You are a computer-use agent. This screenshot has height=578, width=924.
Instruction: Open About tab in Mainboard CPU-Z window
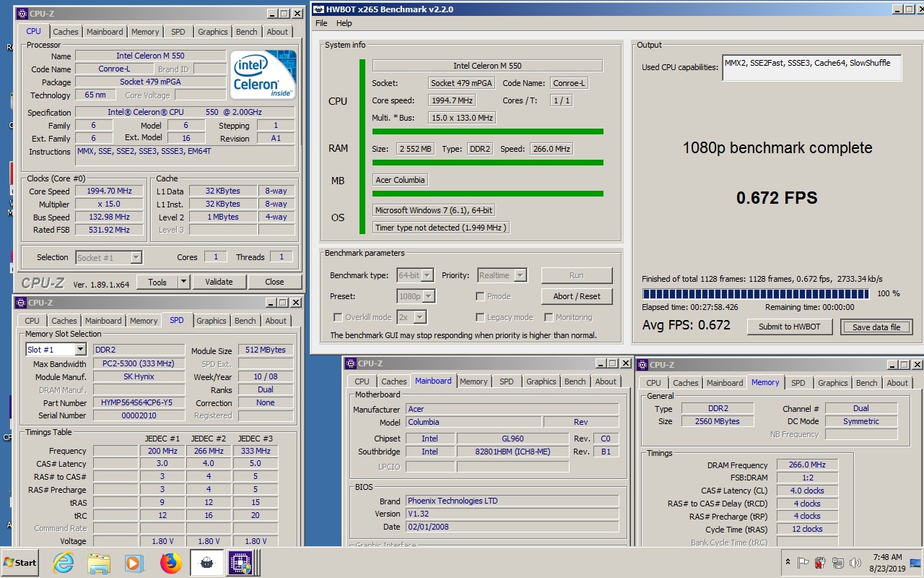[x=606, y=381]
